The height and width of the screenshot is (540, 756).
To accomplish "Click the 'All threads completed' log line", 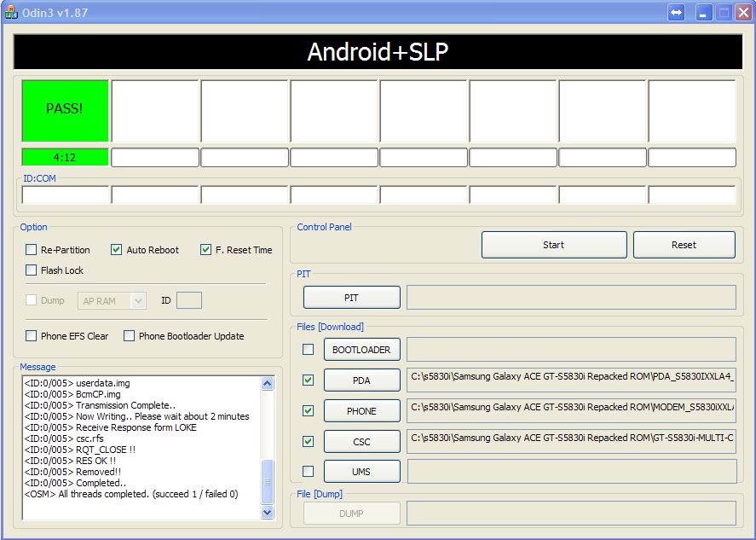I will click(x=131, y=494).
